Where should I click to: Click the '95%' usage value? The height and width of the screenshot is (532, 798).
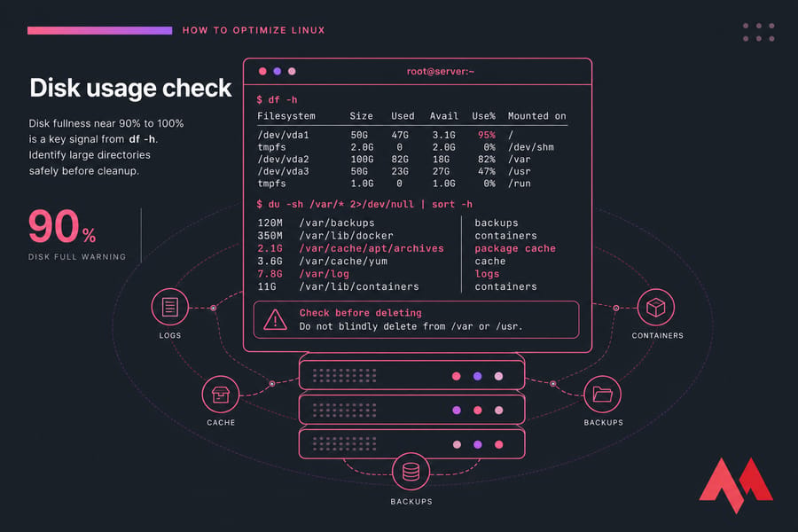(487, 135)
